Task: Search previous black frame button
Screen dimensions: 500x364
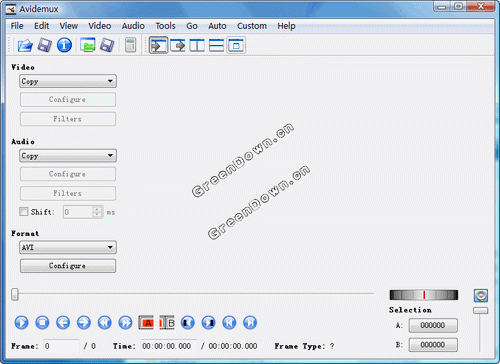Action: (188, 323)
